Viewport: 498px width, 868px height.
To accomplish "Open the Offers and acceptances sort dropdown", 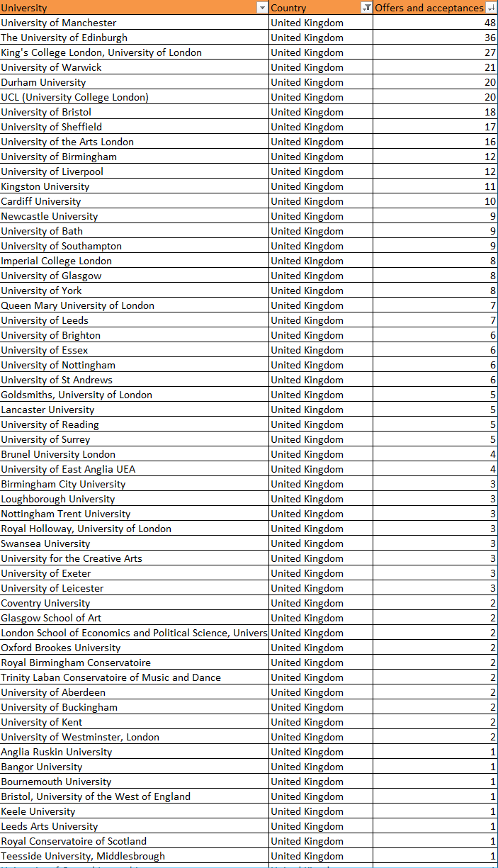I will click(x=491, y=8).
